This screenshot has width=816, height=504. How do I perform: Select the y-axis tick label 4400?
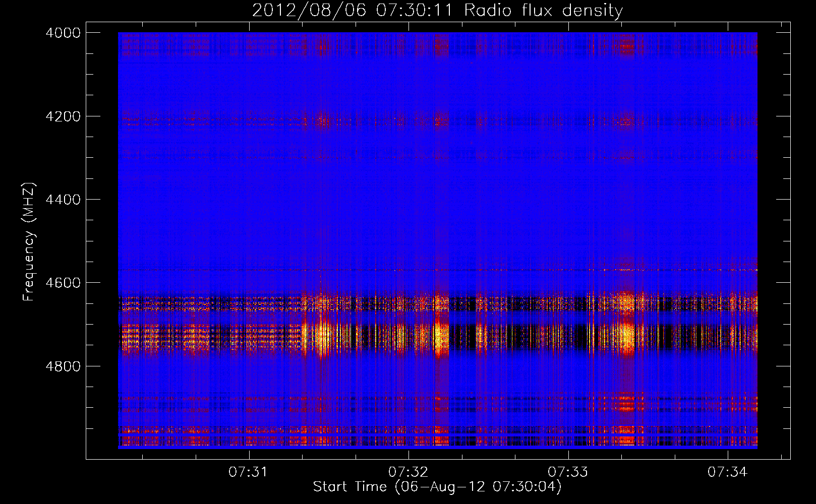pyautogui.click(x=63, y=200)
